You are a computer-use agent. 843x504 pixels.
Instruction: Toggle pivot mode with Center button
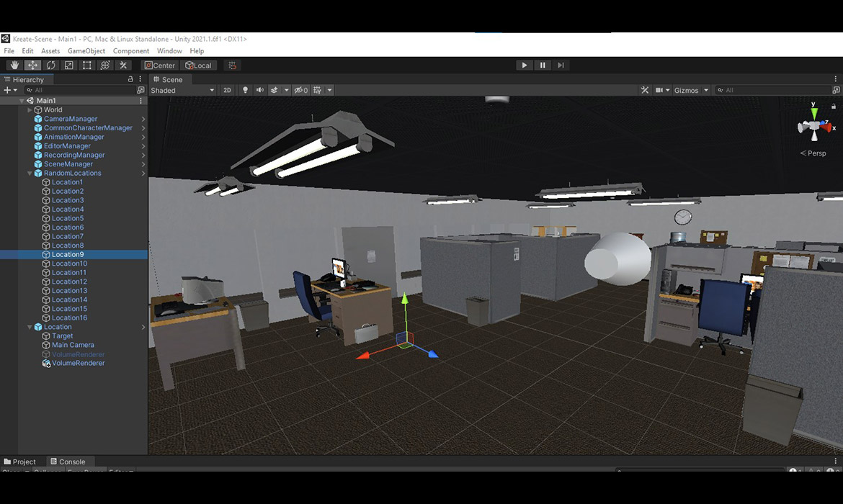pyautogui.click(x=159, y=66)
